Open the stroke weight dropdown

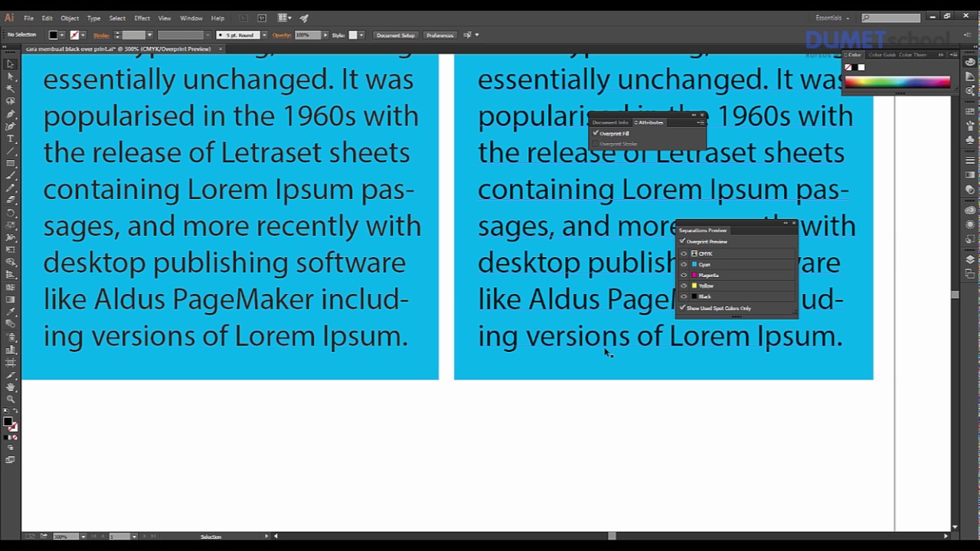point(149,35)
